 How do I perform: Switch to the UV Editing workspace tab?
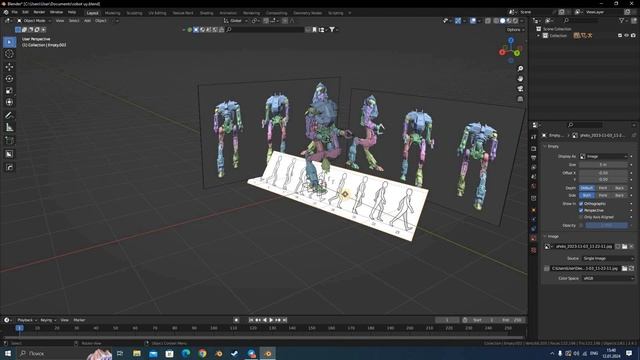(x=157, y=13)
